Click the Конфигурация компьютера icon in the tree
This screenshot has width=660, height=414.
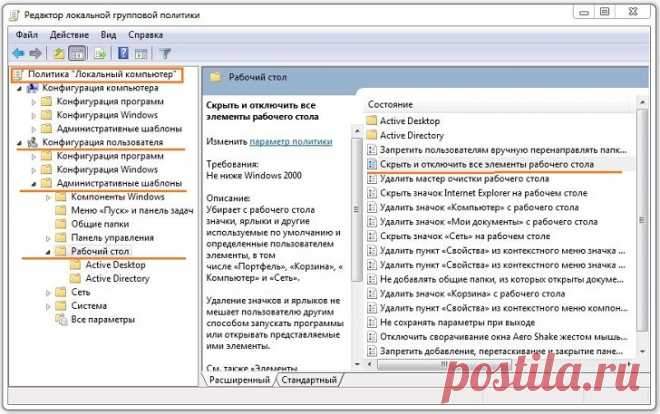click(33, 88)
